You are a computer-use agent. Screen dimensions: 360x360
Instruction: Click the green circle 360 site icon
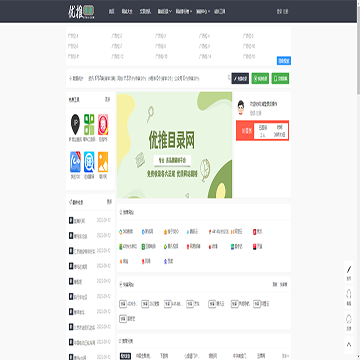click(121, 232)
